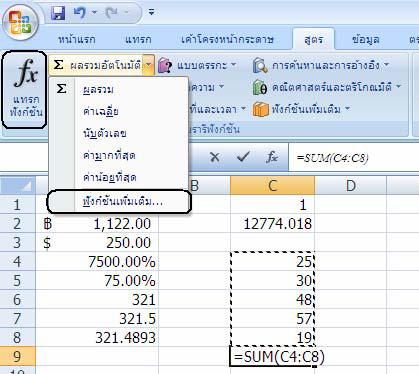Image resolution: width=419 pixels, height=374 pixels.
Task: Click the Office button logo
Action: pos(20,23)
